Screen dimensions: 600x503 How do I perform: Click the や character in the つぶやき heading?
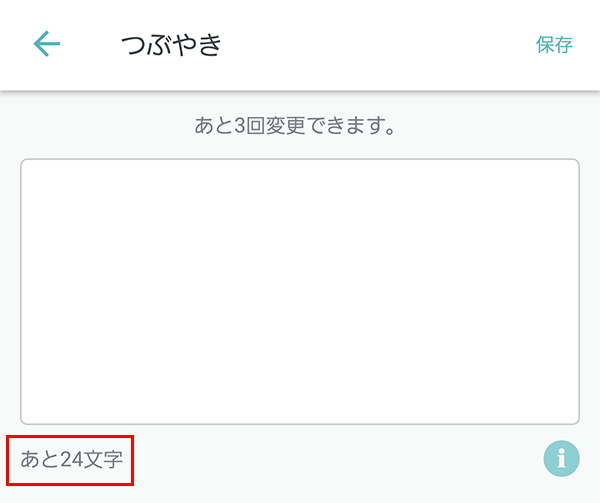(x=184, y=44)
